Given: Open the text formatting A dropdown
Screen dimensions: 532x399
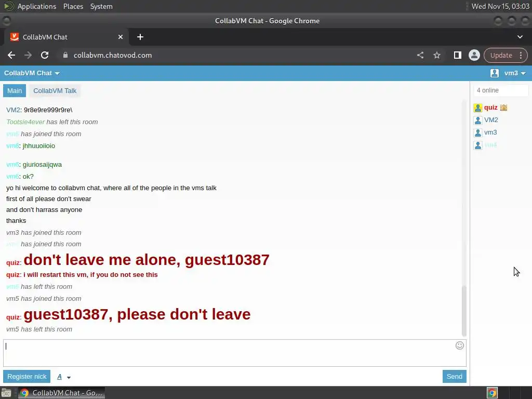Looking at the screenshot, I should pyautogui.click(x=64, y=377).
